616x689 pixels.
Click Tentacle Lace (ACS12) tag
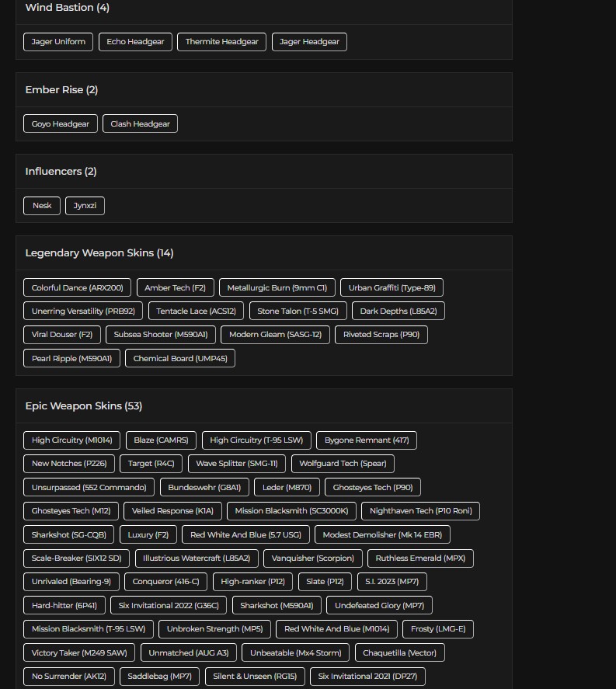pyautogui.click(x=196, y=311)
